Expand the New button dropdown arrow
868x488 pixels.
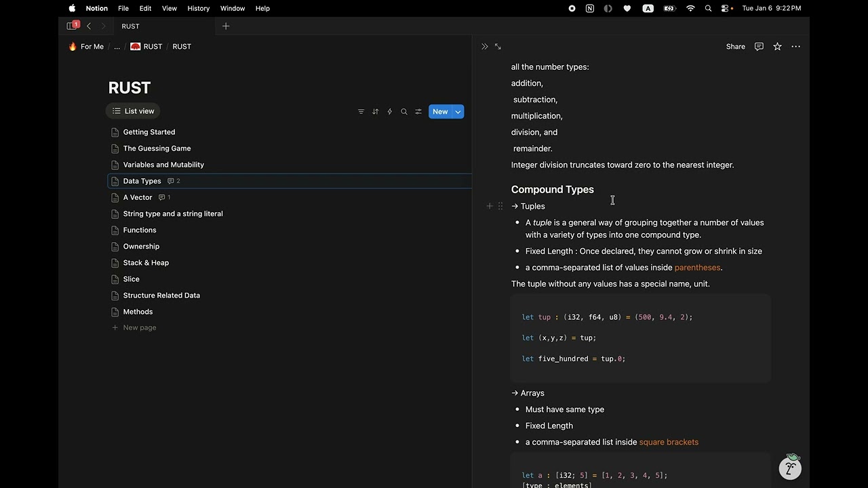[458, 112]
